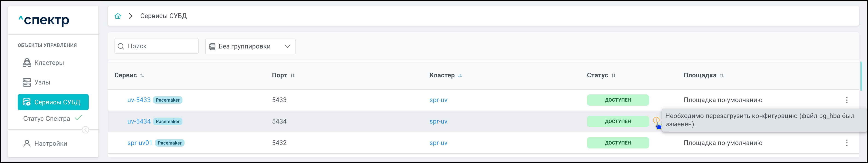
Task: Toggle sorting on the Кластер column
Action: click(x=460, y=75)
